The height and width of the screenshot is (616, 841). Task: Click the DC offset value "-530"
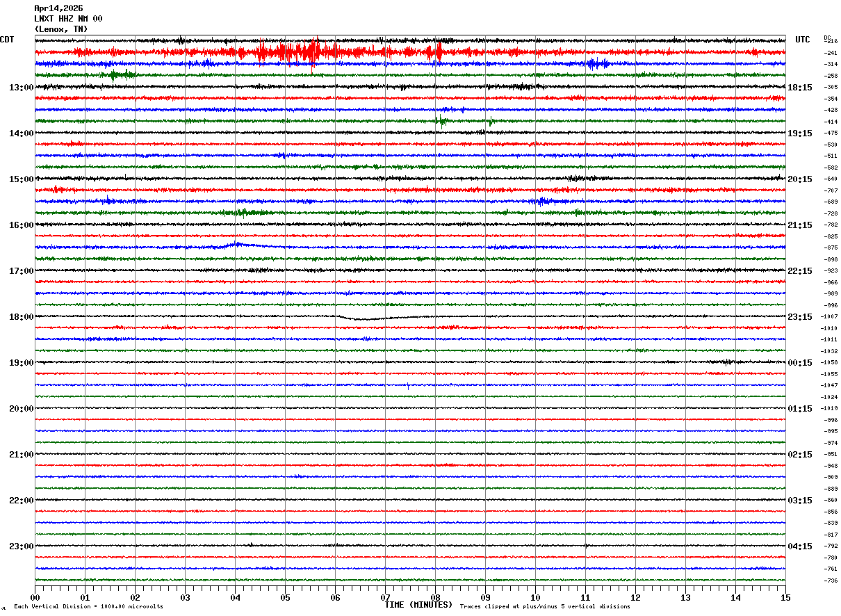click(x=831, y=145)
